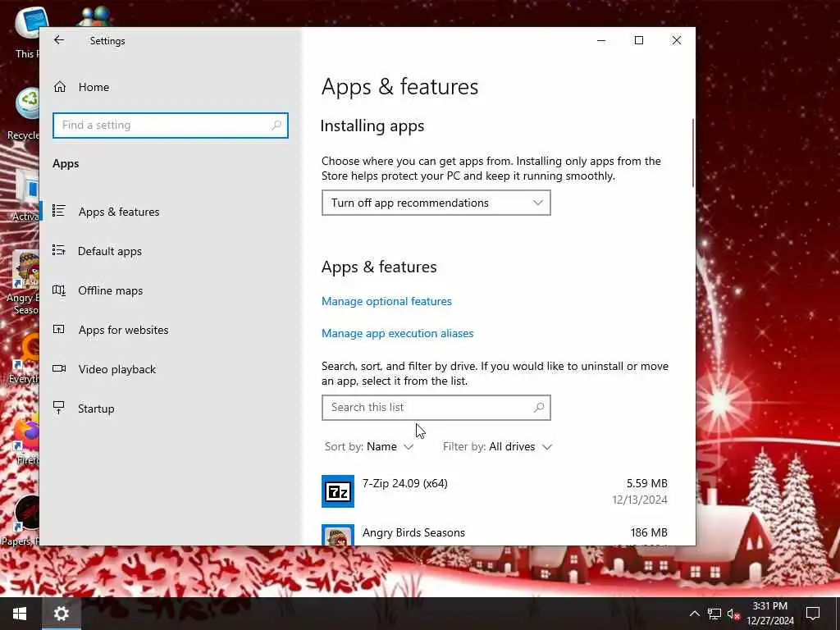Open the taskbar clock and date
The height and width of the screenshot is (630, 840).
770,614
